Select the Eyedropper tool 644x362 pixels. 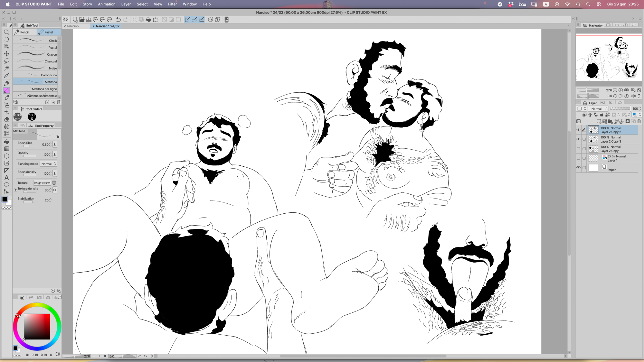[x=6, y=75]
